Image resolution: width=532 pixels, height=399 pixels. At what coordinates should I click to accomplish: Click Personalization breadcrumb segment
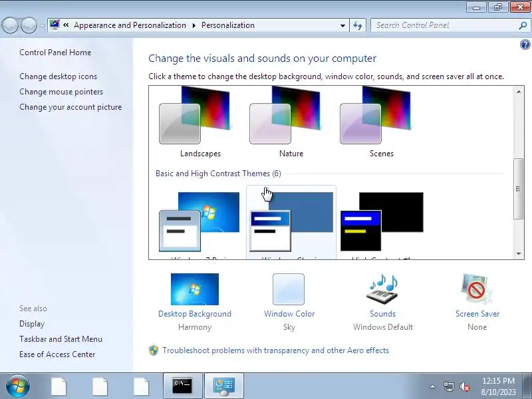pyautogui.click(x=228, y=25)
